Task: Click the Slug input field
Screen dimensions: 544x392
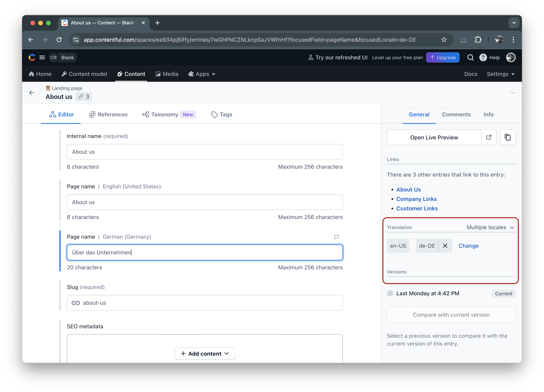Action: click(x=205, y=303)
